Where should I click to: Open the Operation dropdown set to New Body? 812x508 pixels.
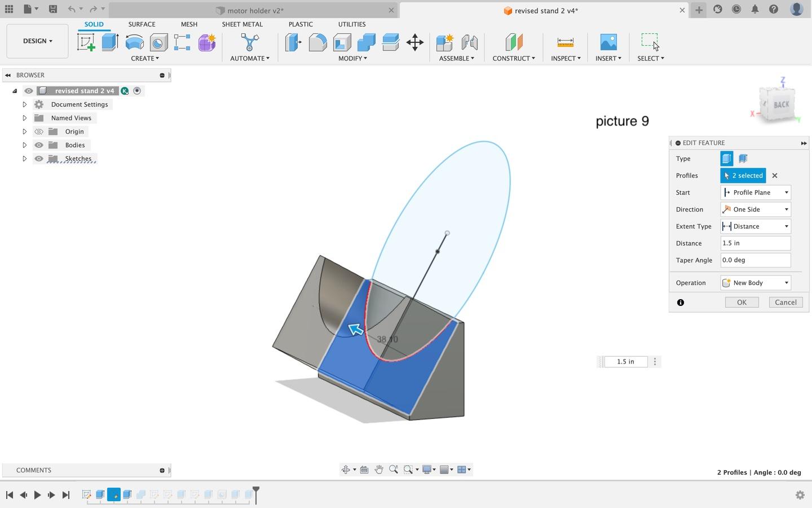[x=756, y=283]
